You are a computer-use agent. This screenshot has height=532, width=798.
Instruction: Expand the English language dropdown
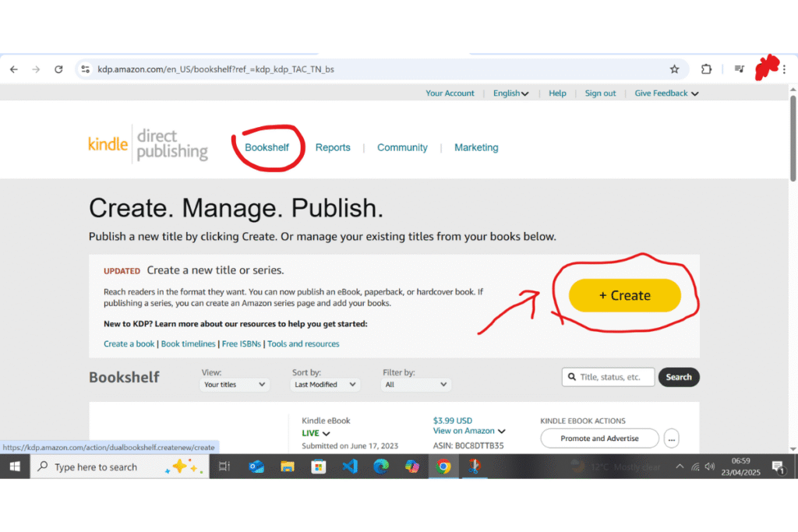click(x=511, y=93)
